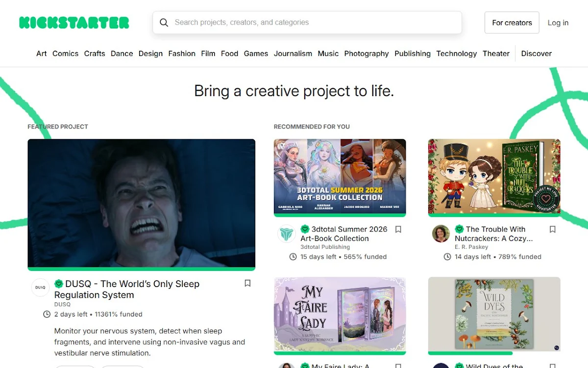This screenshot has height=368, width=588.
Task: Open the Photography category
Action: pos(367,53)
